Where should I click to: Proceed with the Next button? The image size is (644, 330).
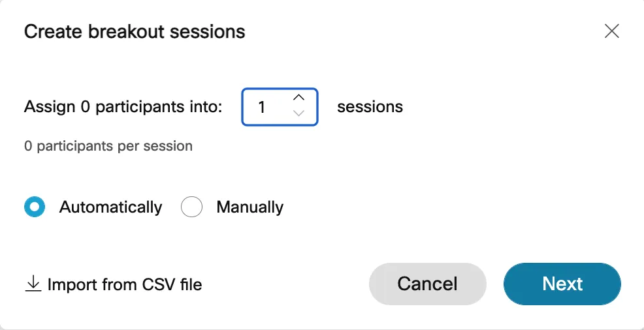(x=562, y=284)
